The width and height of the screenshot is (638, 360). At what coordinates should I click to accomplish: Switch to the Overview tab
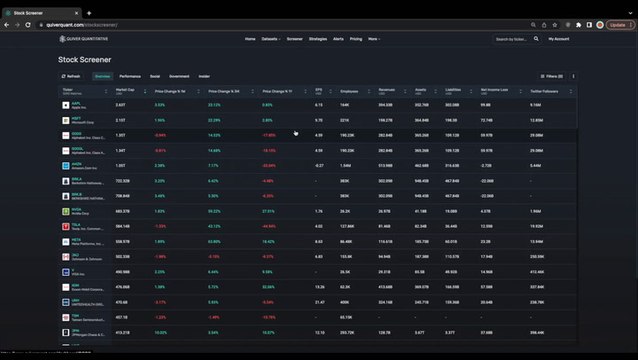(x=103, y=76)
